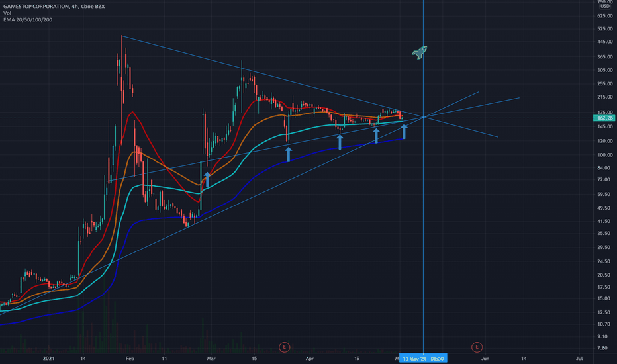Click the 100.00 price axis label

tap(605, 155)
